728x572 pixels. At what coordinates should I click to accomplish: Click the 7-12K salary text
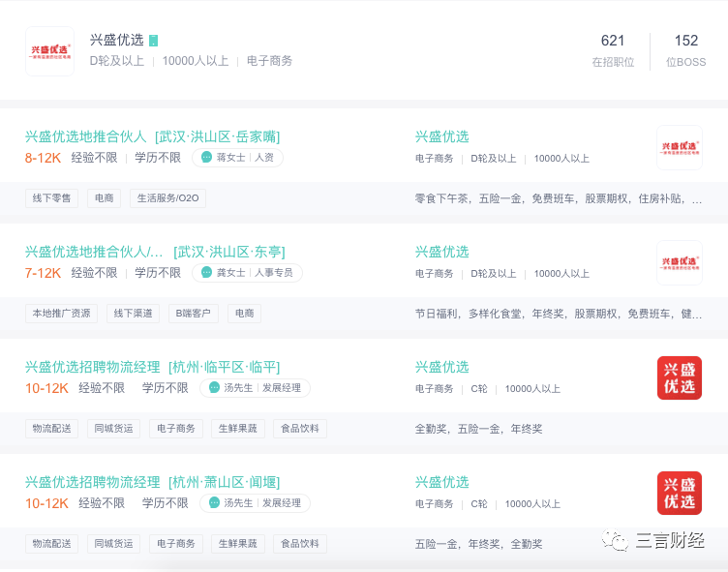click(44, 273)
